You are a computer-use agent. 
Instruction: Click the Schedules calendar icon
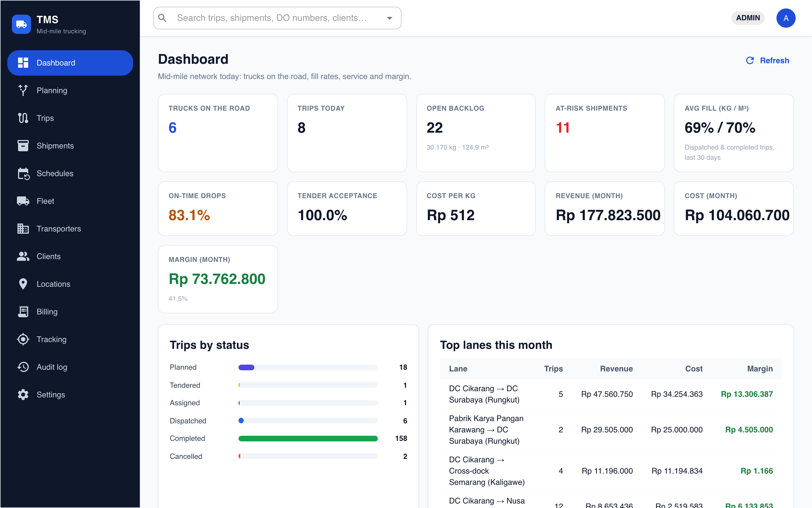coord(23,173)
